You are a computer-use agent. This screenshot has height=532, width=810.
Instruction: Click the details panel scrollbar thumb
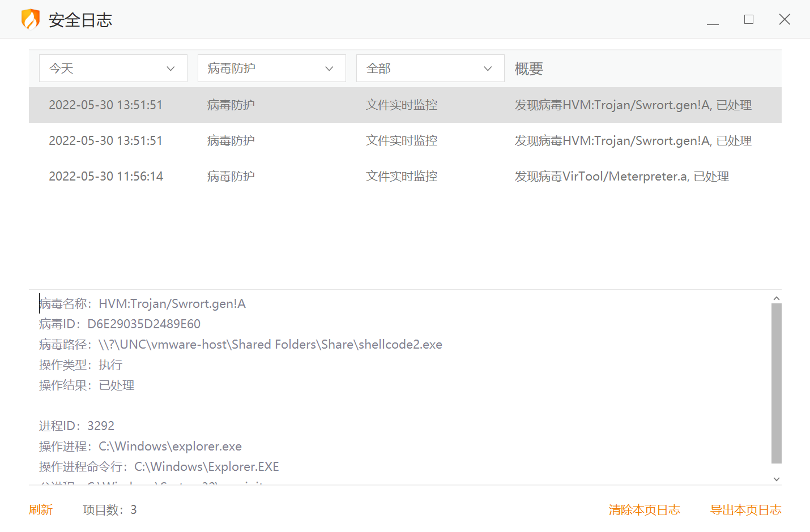777,383
